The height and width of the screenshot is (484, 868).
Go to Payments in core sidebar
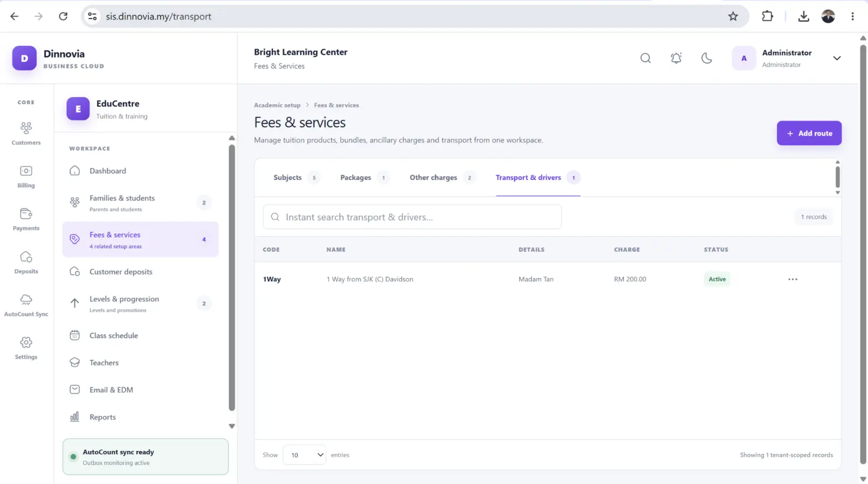26,219
